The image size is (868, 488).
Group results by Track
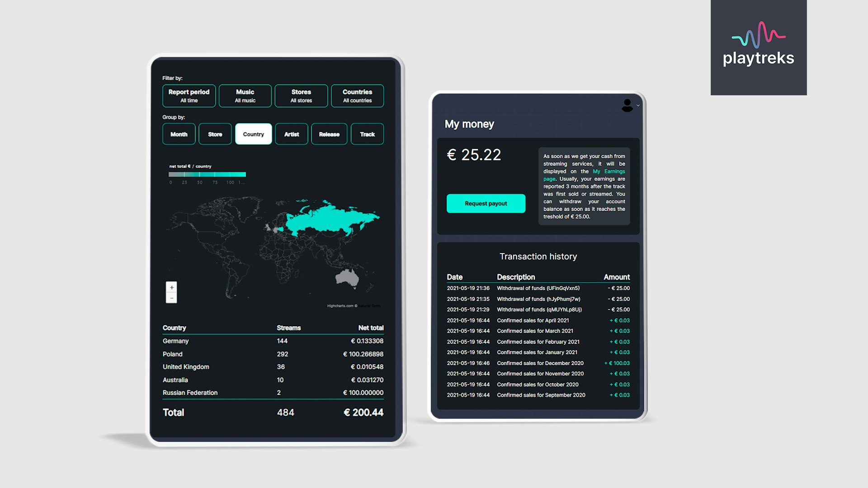(367, 134)
